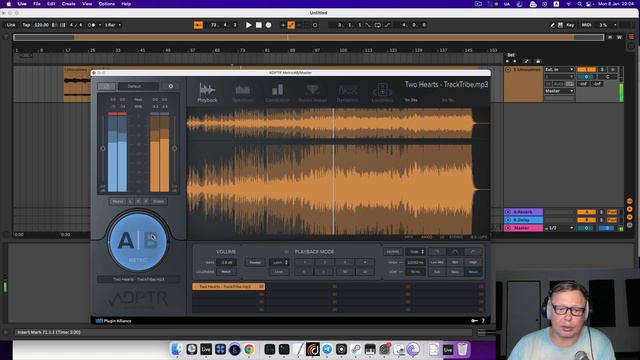Start playback in Ableton transport
The image size is (640, 360).
(x=249, y=25)
